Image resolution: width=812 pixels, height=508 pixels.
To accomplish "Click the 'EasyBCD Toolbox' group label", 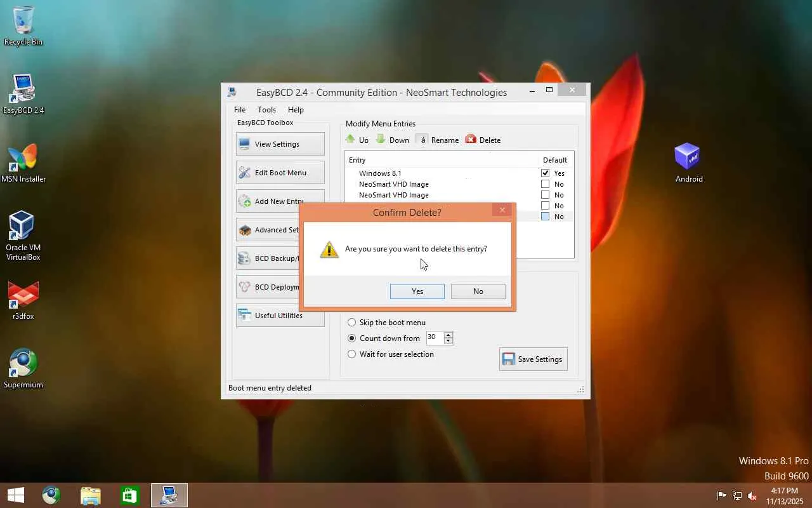I will [265, 123].
